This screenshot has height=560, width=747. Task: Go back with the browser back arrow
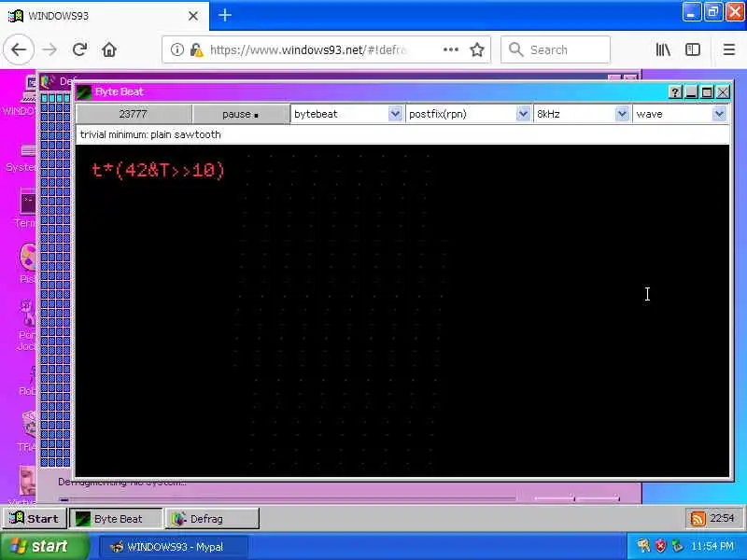click(x=19, y=49)
